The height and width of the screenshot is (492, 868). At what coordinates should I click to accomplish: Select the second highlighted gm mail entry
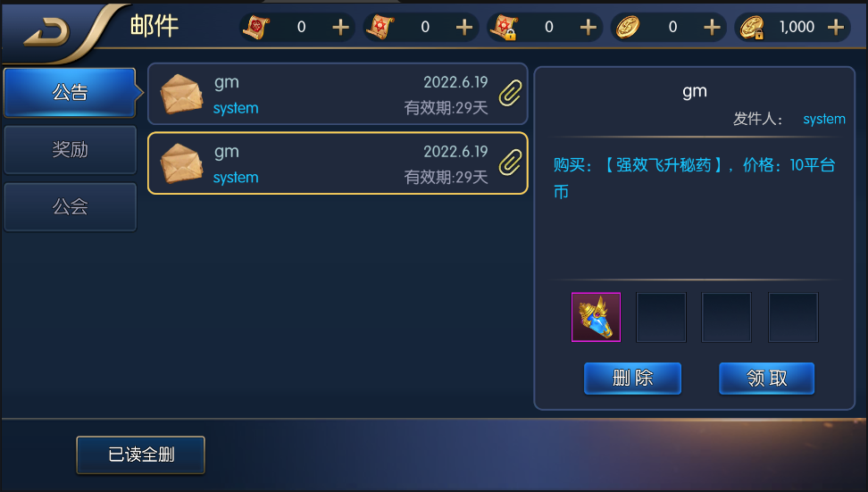[x=338, y=163]
